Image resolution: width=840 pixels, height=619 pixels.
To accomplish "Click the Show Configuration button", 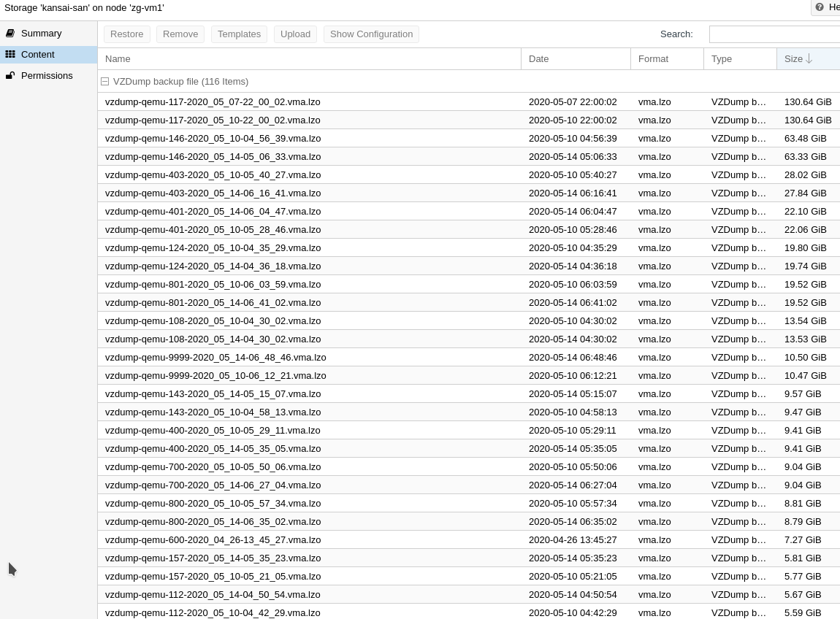I will click(371, 34).
